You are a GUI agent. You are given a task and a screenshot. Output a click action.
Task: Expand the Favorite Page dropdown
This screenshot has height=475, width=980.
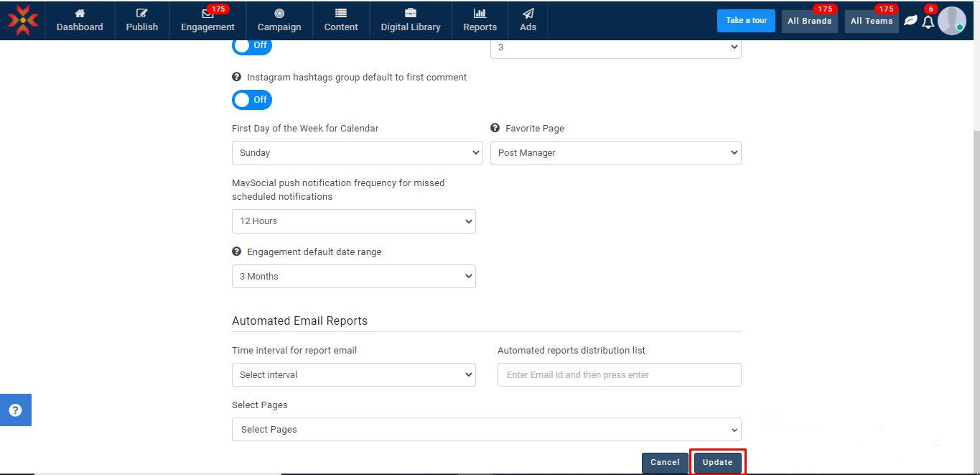click(x=615, y=152)
